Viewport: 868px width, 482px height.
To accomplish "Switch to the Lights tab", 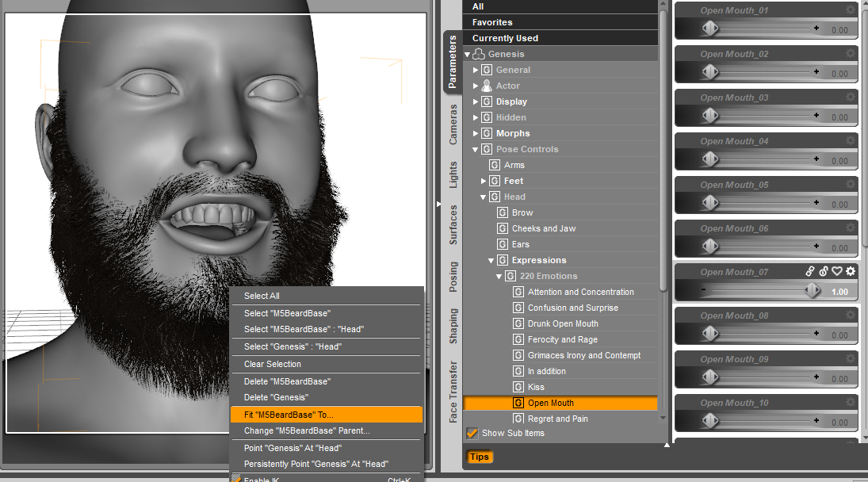I will pos(453,175).
